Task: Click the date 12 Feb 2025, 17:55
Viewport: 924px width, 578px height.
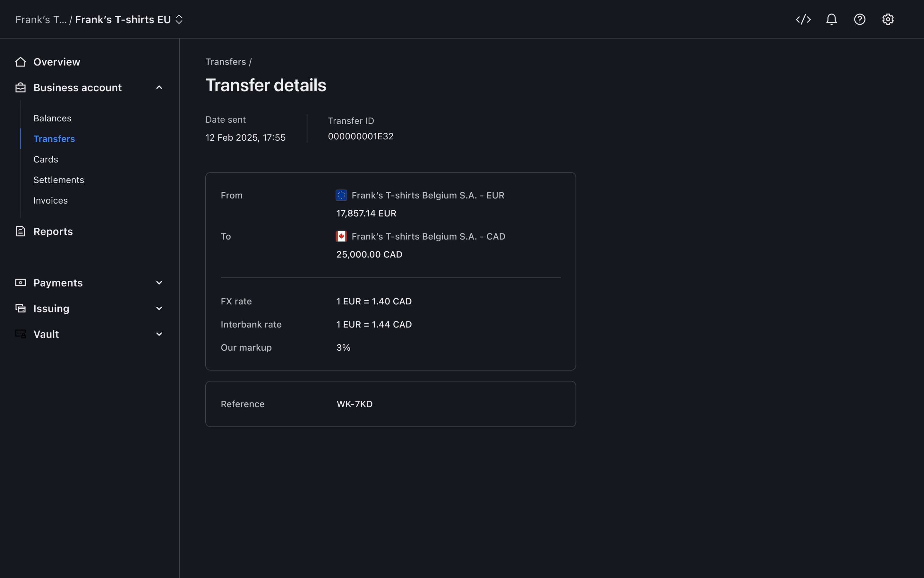Action: click(245, 138)
